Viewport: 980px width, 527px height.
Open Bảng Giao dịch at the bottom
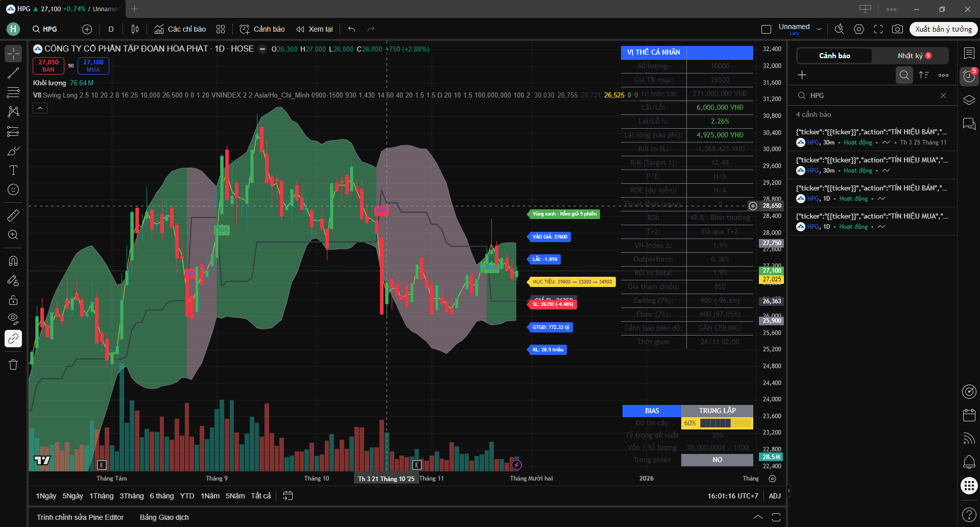pos(164,517)
